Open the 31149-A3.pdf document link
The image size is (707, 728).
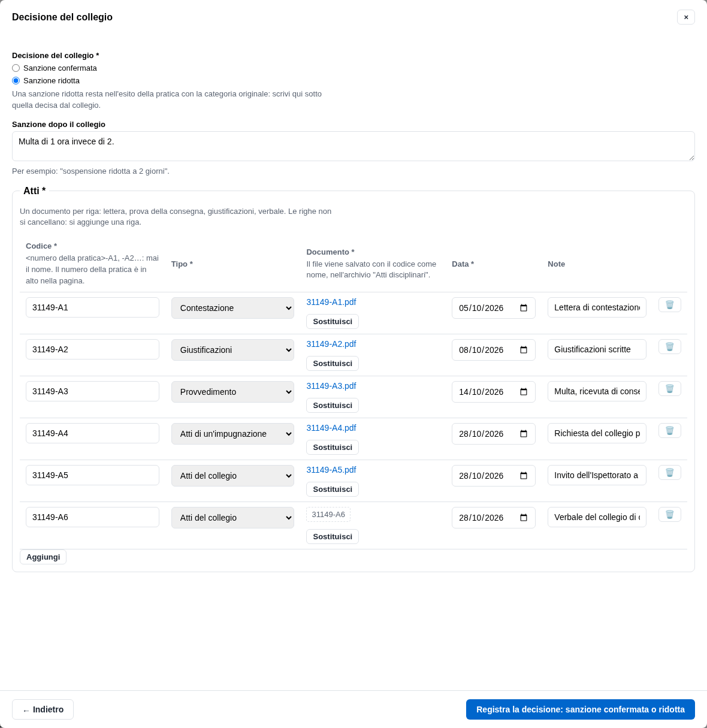click(x=331, y=386)
